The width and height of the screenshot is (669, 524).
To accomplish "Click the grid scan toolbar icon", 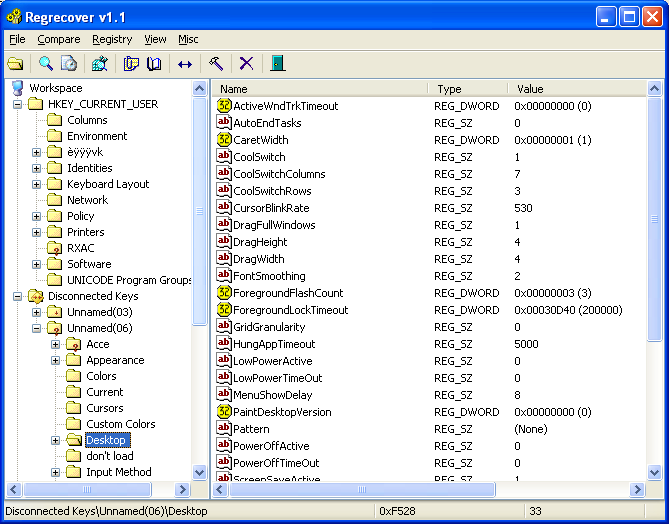I will [x=100, y=64].
